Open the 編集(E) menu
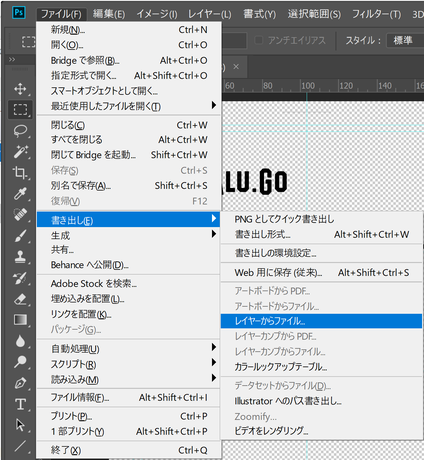 tap(109, 14)
